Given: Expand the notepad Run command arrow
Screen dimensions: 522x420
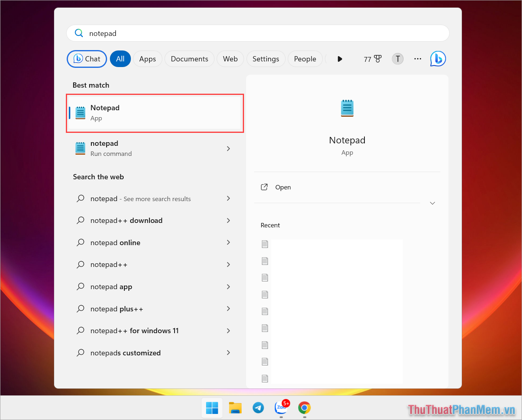Looking at the screenshot, I should (229, 149).
